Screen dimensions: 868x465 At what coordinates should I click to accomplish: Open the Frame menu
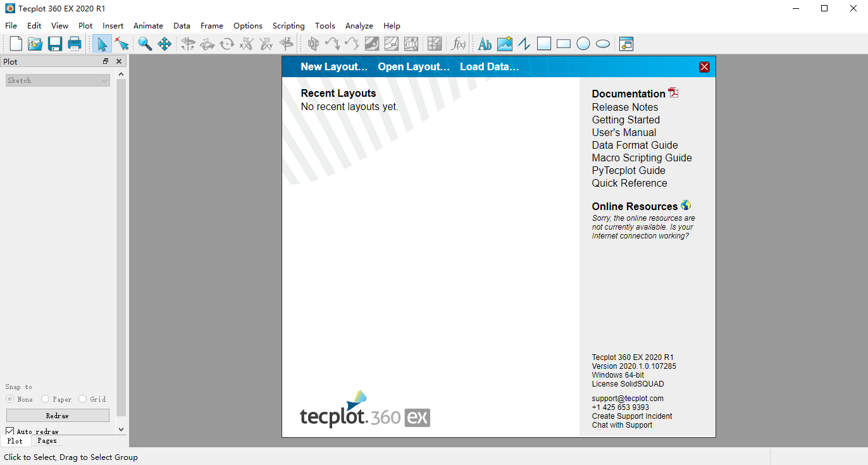pos(212,26)
